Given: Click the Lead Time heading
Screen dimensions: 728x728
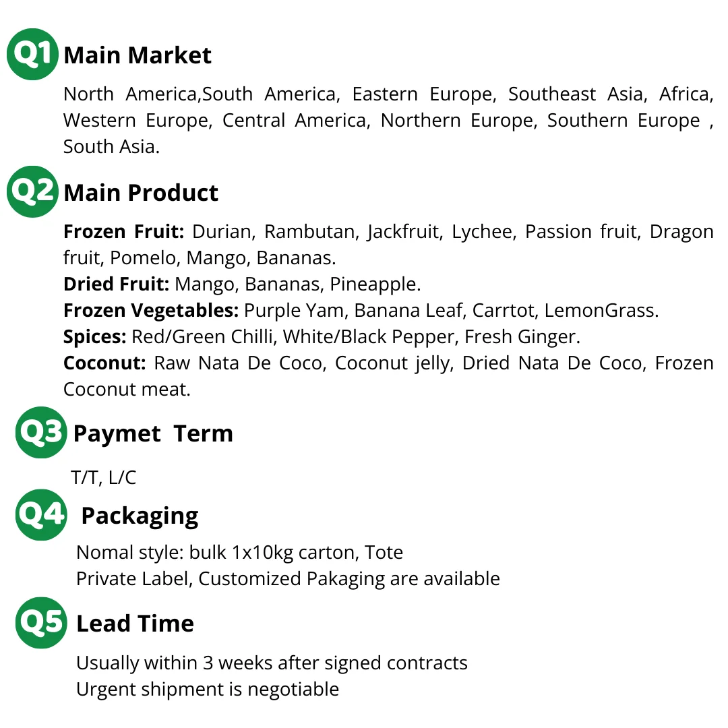Looking at the screenshot, I should [x=135, y=624].
